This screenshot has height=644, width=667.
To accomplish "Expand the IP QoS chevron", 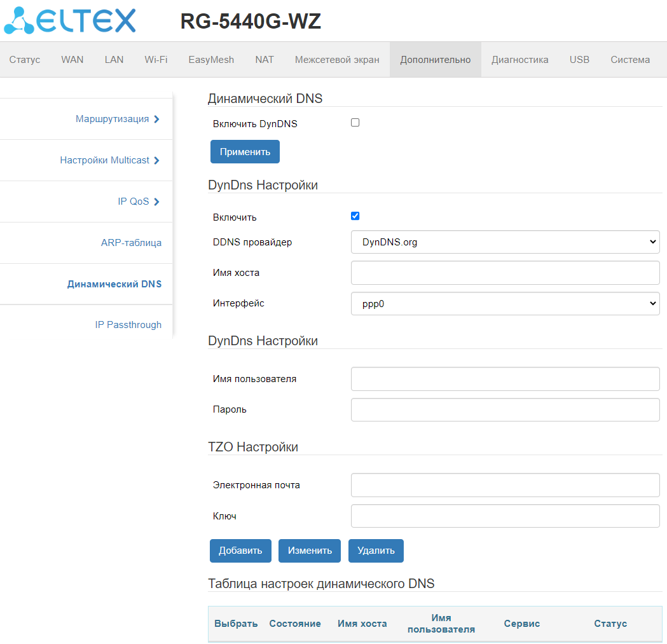I will pos(156,202).
